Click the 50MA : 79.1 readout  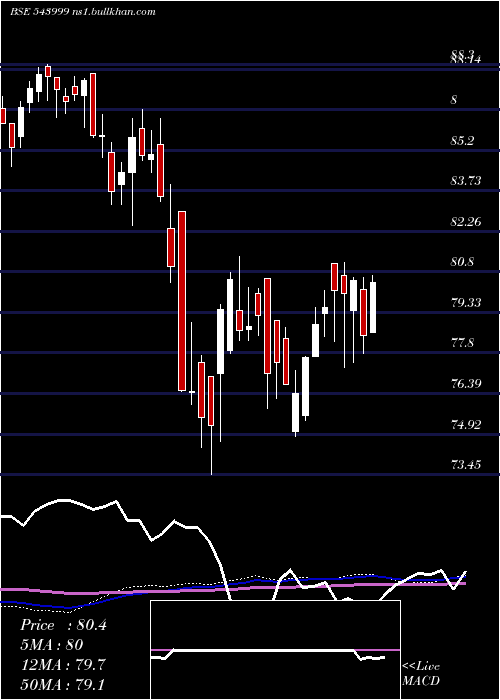[x=63, y=684]
